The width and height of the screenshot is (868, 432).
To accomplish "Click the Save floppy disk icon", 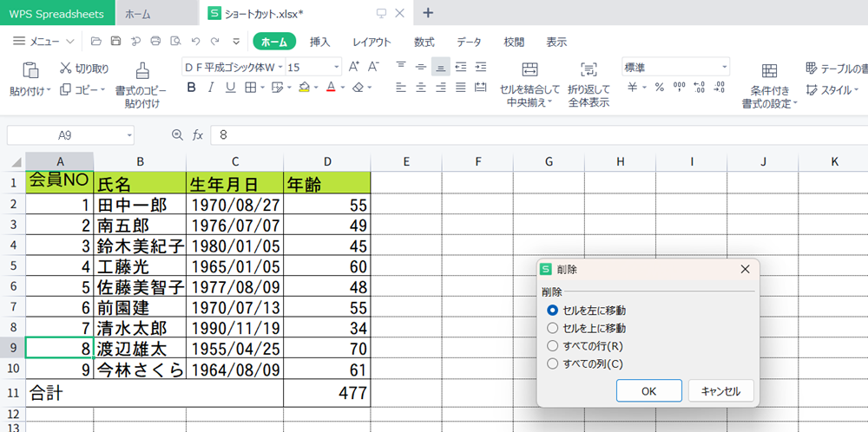I will coord(115,41).
